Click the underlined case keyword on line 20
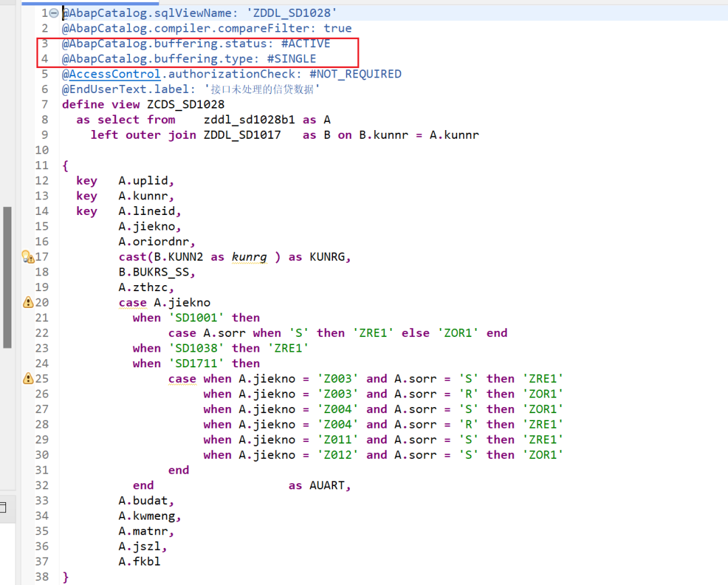Viewport: 728px width, 585px height. click(133, 303)
